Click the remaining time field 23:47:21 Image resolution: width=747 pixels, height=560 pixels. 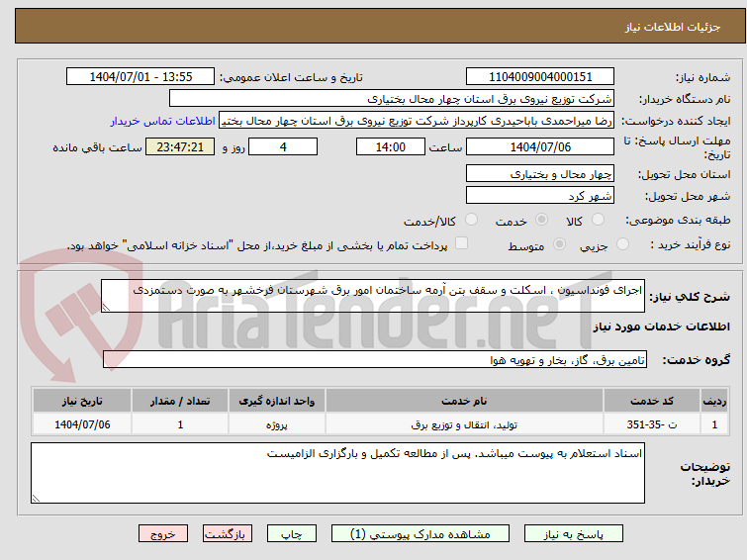click(x=180, y=146)
